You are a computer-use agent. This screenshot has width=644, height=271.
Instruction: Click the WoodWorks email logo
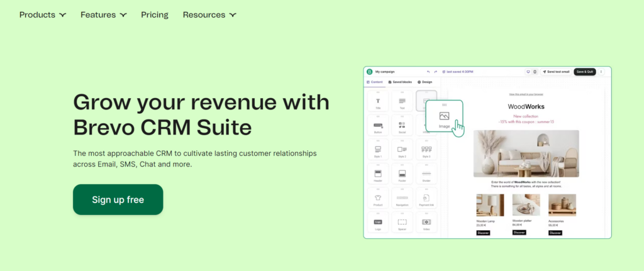526,106
